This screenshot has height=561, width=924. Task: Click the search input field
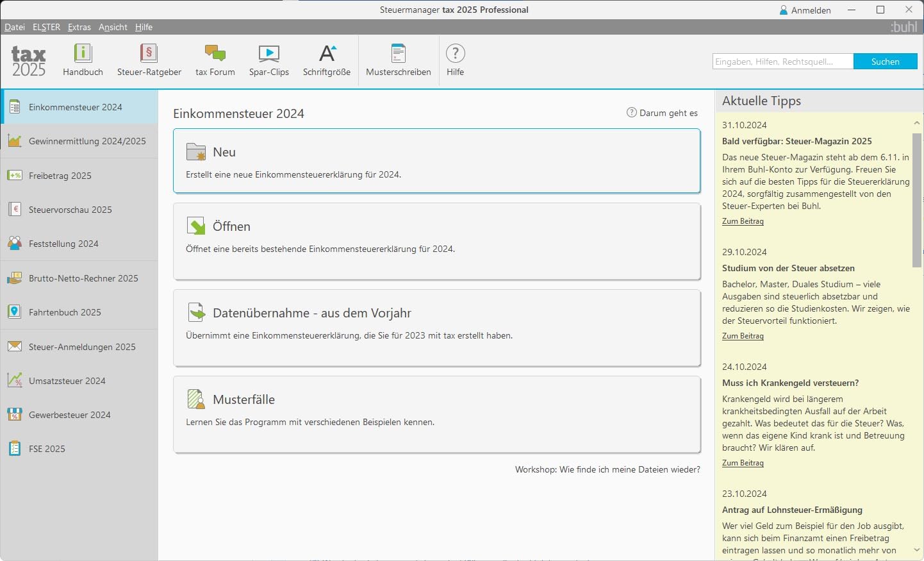tap(783, 62)
